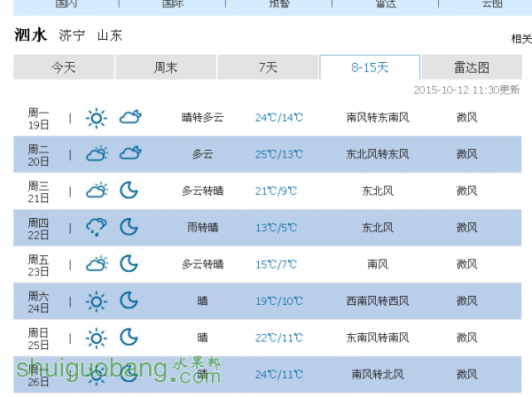
Task: Switch to the 周末 tab
Action: pyautogui.click(x=166, y=67)
